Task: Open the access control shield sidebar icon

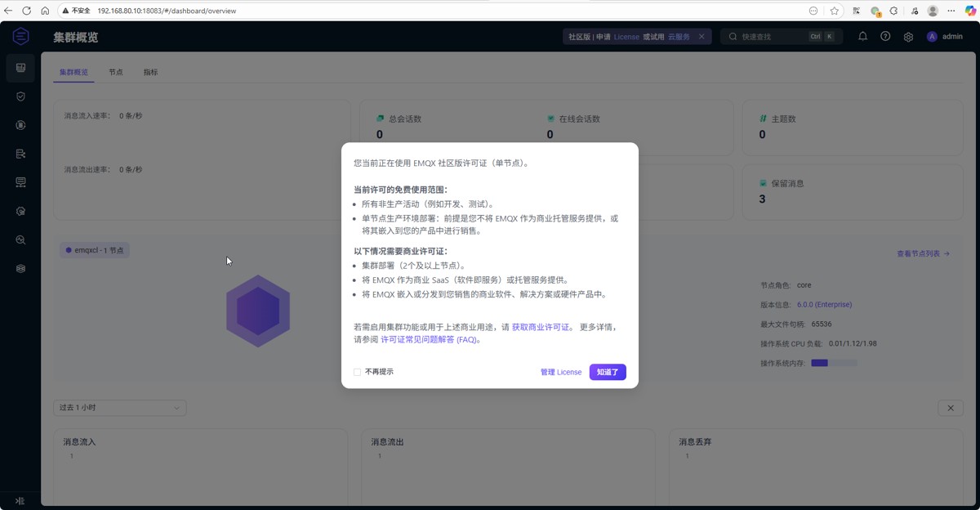Action: tap(21, 96)
